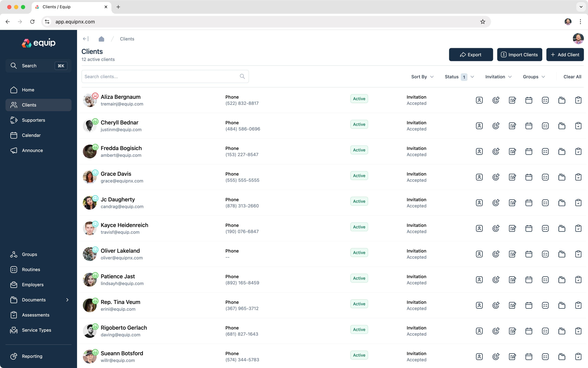Expand the Documents section in the sidebar
The image size is (588, 368).
pos(67,300)
